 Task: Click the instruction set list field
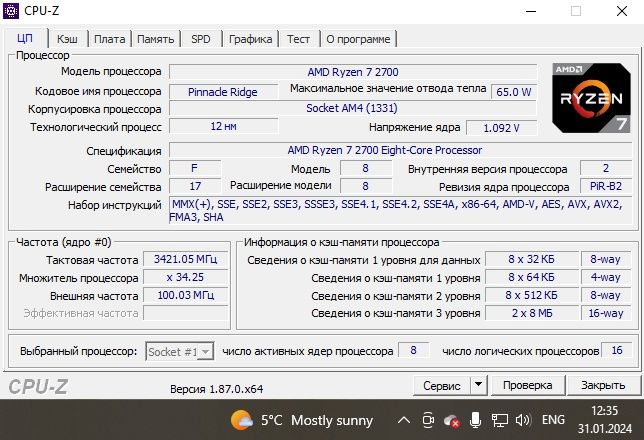pos(400,210)
